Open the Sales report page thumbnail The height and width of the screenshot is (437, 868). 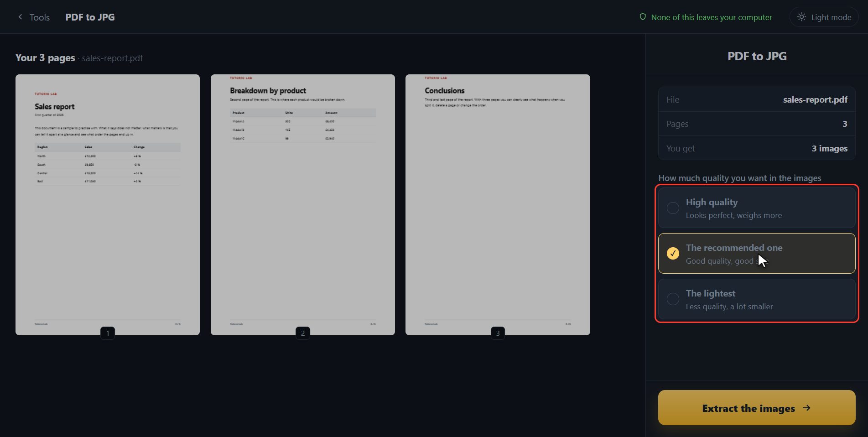[x=108, y=205]
